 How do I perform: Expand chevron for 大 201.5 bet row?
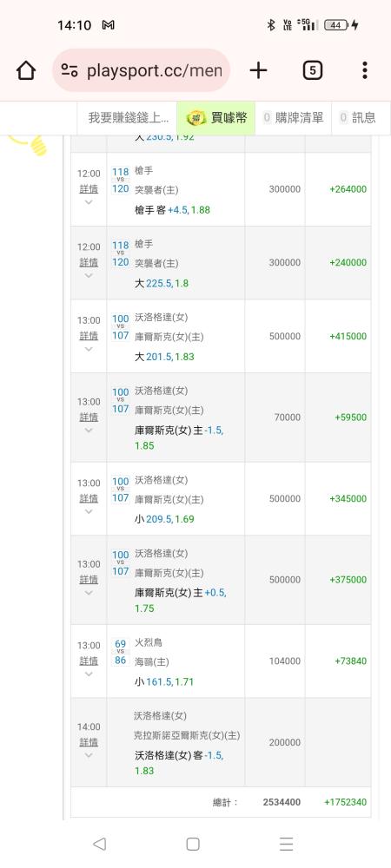pyautogui.click(x=89, y=349)
